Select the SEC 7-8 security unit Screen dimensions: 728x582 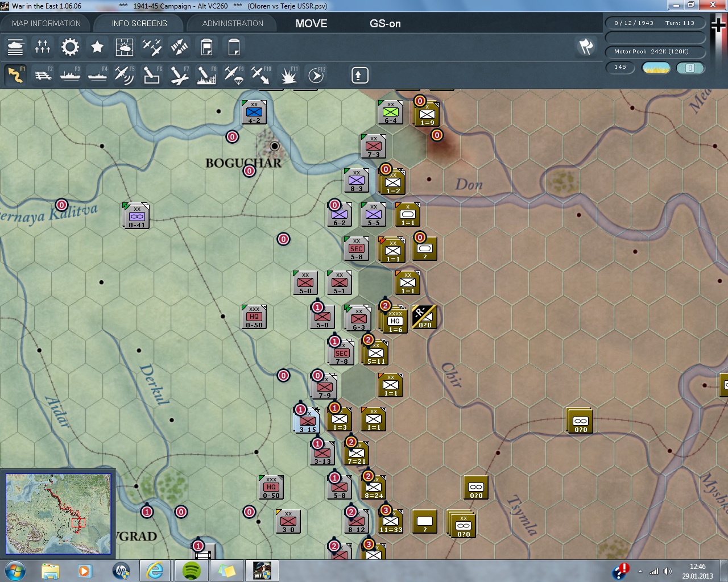tap(341, 353)
